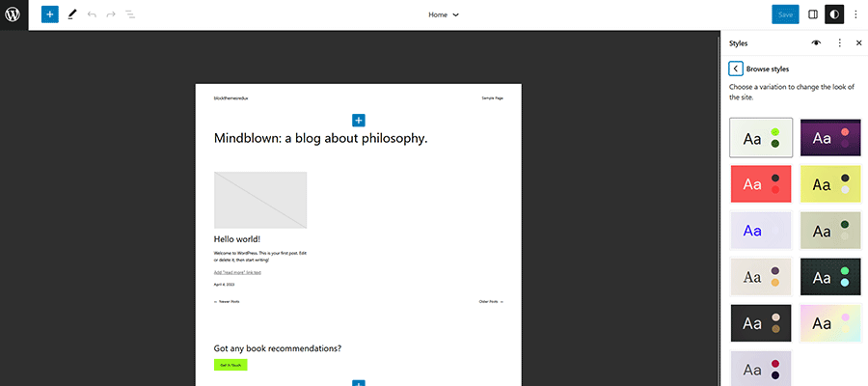Select the Edit pencil tool
The image size is (868, 386).
pos(72,14)
